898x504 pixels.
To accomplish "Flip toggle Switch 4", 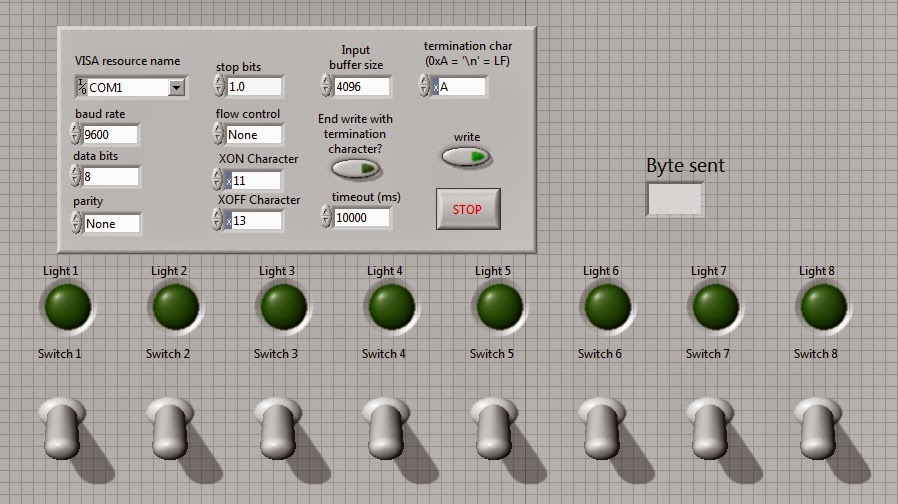I will point(386,428).
